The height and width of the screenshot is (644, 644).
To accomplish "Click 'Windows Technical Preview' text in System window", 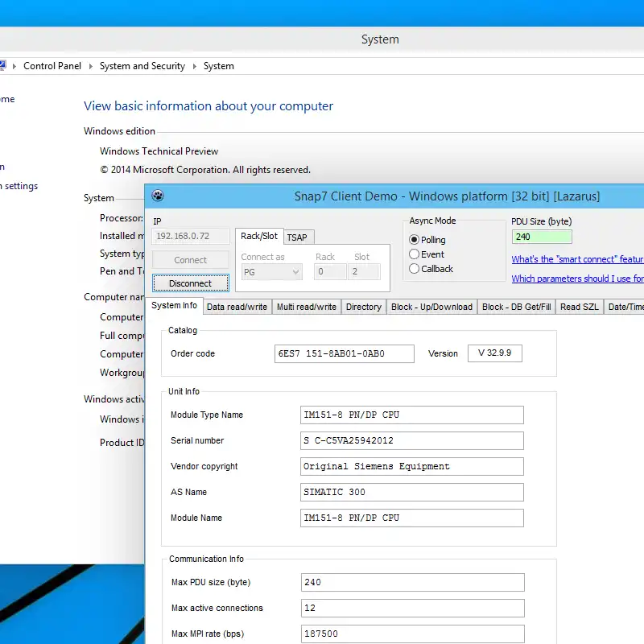I will (159, 151).
